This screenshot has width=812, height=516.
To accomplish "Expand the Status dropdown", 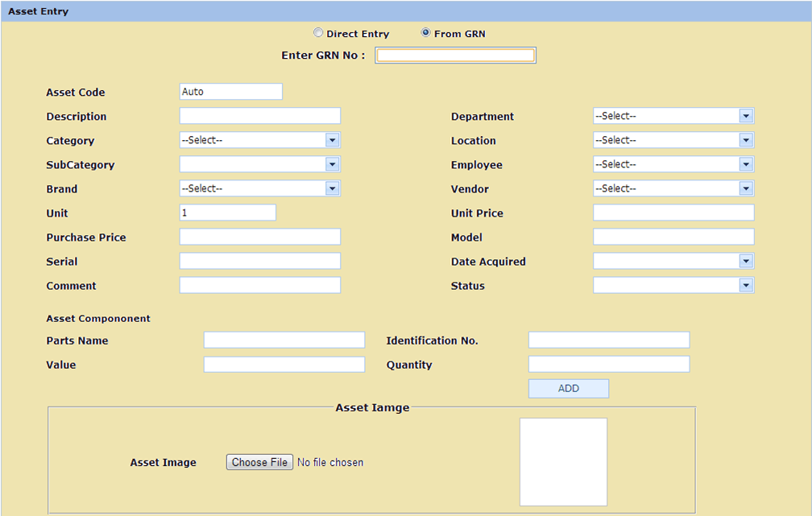I will (673, 285).
